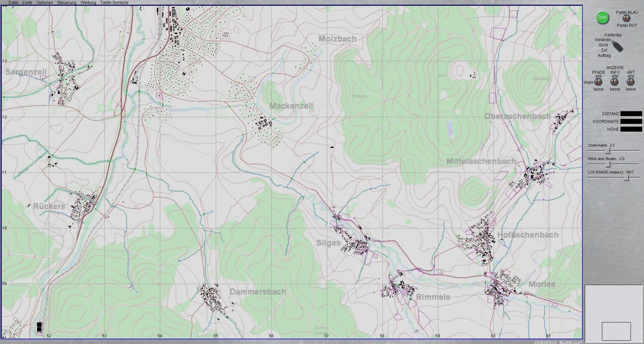Toggle the INFO display switch
Screen dimensions: 644x344
615,82
